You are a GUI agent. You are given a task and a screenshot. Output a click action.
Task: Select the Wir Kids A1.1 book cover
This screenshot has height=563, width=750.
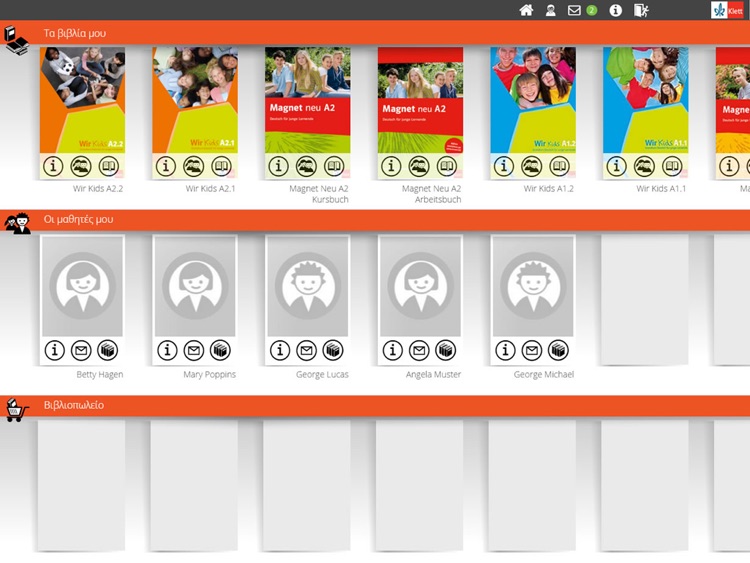pos(646,100)
